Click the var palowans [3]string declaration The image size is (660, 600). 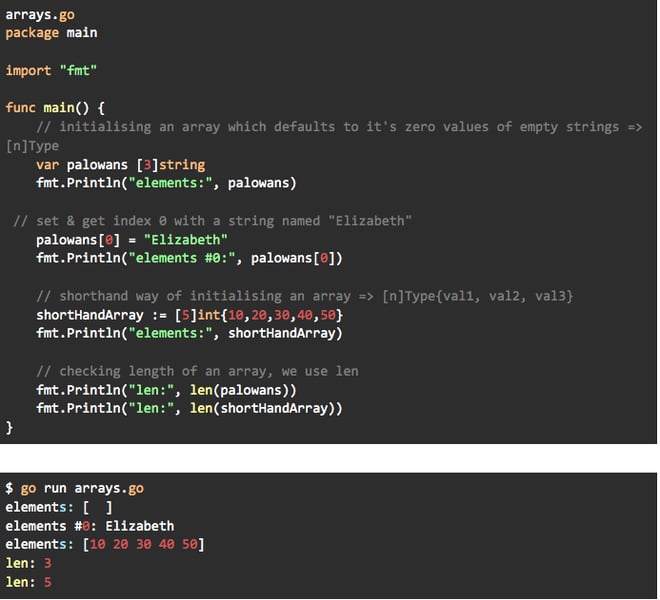(x=120, y=164)
